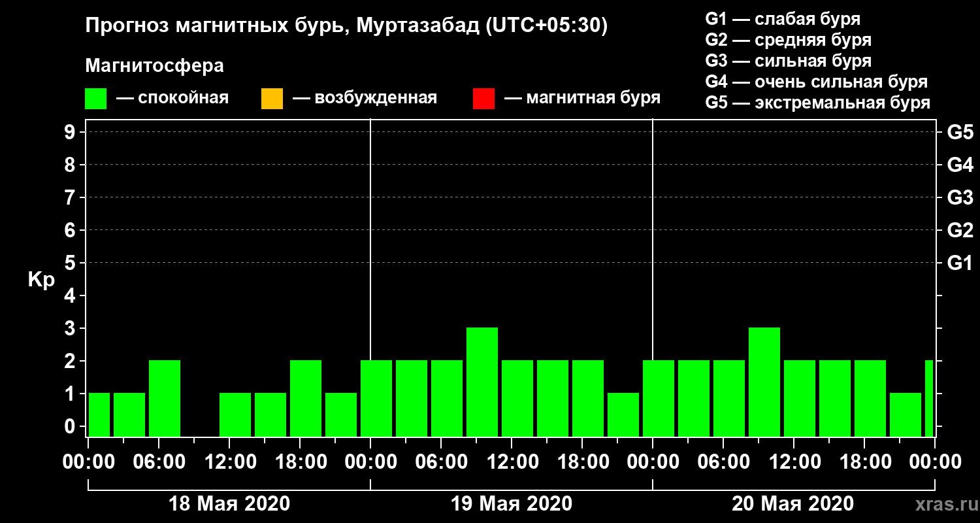The image size is (980, 523).
Task: Click the Kp 1 bar late on 20 May
Action: 906,414
